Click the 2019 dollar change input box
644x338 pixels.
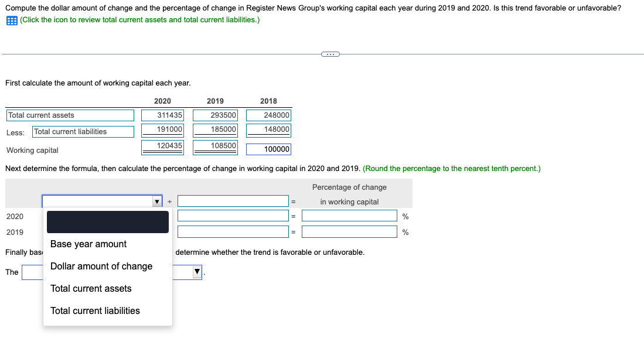[233, 231]
